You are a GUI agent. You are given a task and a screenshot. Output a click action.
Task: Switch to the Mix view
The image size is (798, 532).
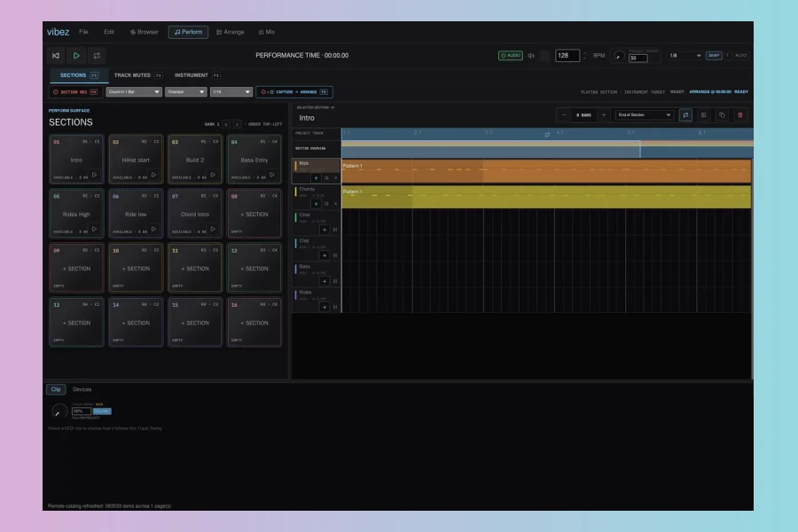point(266,32)
